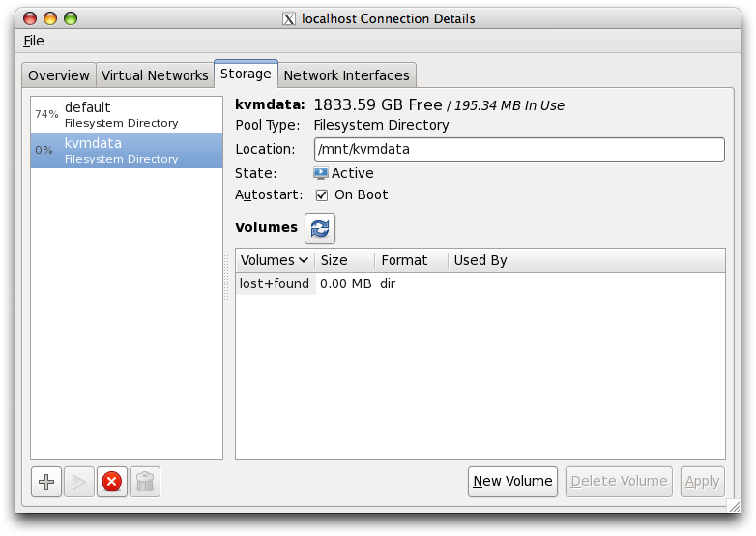This screenshot has height=536, width=756.
Task: Click the window resize grip corner
Action: coord(734,506)
